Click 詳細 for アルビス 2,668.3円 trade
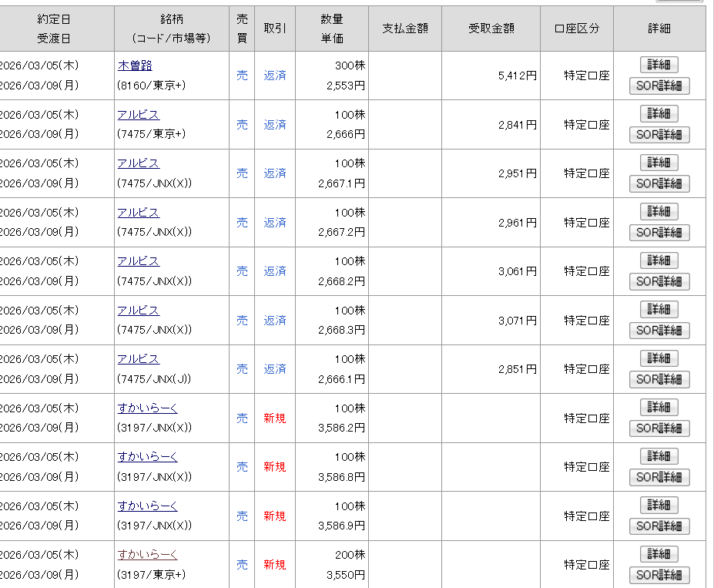714x588 pixels. (x=659, y=310)
